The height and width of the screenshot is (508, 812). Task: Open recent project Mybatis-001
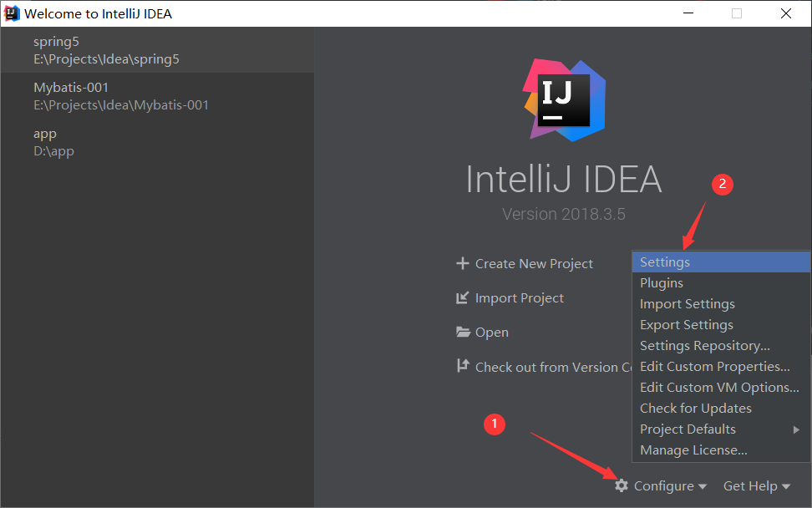tap(157, 96)
